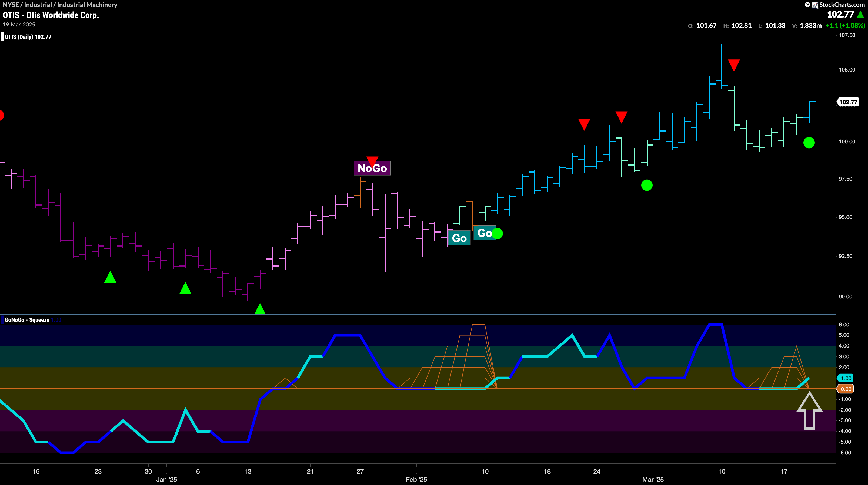Click the large 102.77 price in the header
Screen dimensions: 868x485
[x=840, y=15]
